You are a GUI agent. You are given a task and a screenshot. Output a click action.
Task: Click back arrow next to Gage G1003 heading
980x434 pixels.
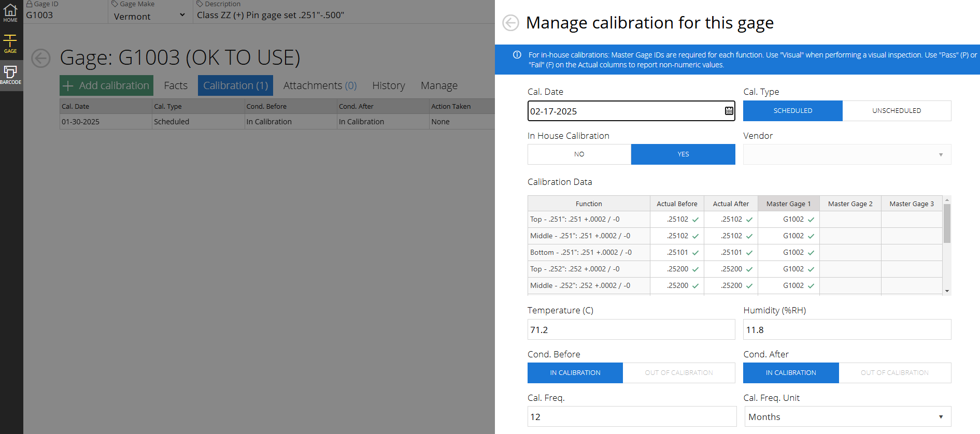pyautogui.click(x=41, y=58)
